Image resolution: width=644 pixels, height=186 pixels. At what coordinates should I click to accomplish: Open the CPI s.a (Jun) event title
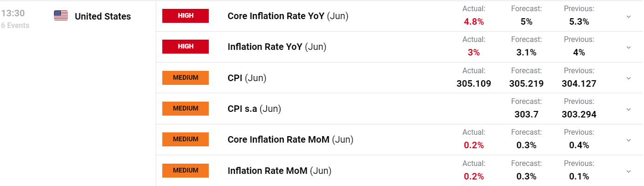click(x=254, y=109)
